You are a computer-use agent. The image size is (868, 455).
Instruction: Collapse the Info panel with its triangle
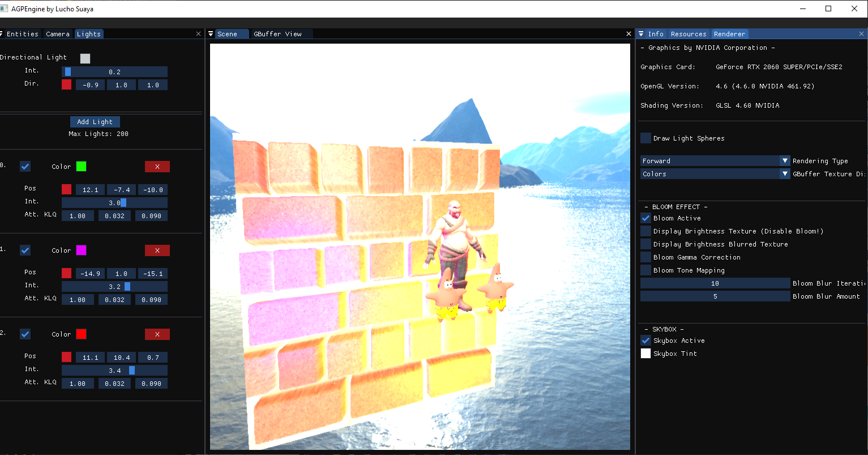[x=641, y=34]
